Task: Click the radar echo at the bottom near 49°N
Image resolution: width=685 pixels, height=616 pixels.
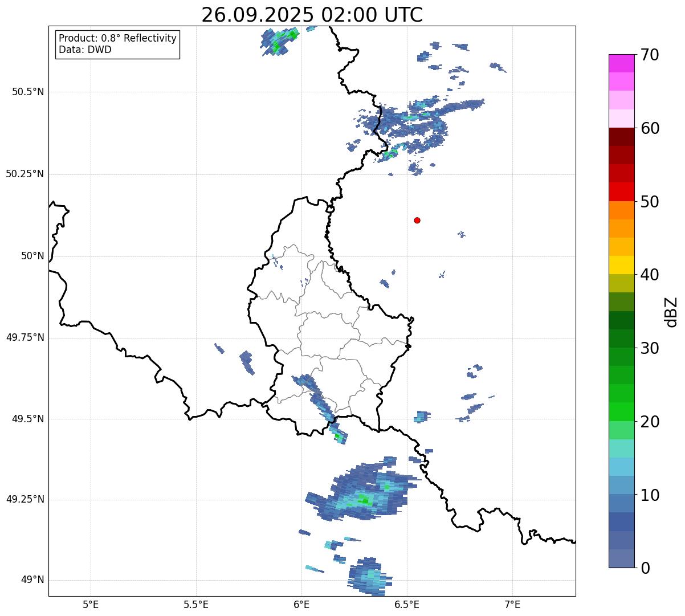Action: pos(369,577)
